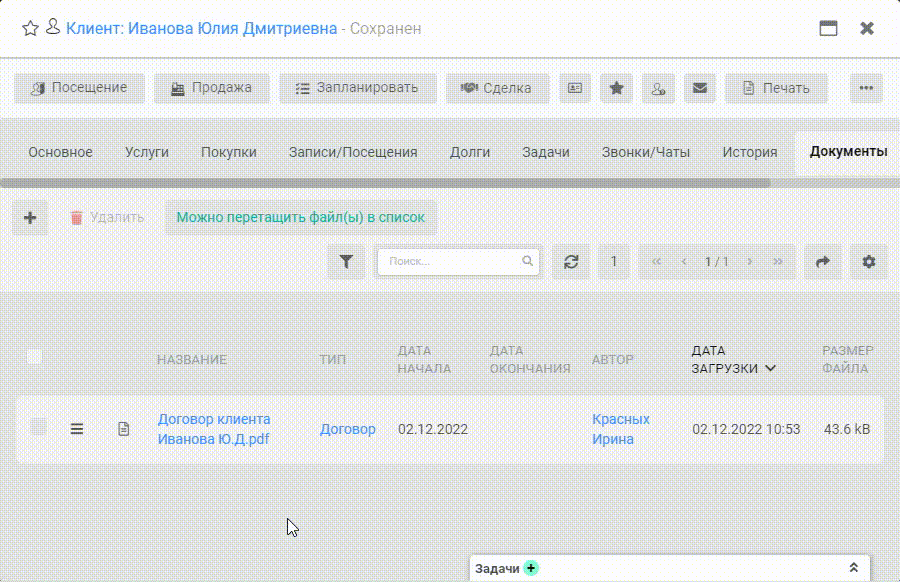Click the Продажа button
The image size is (900, 582).
point(212,88)
